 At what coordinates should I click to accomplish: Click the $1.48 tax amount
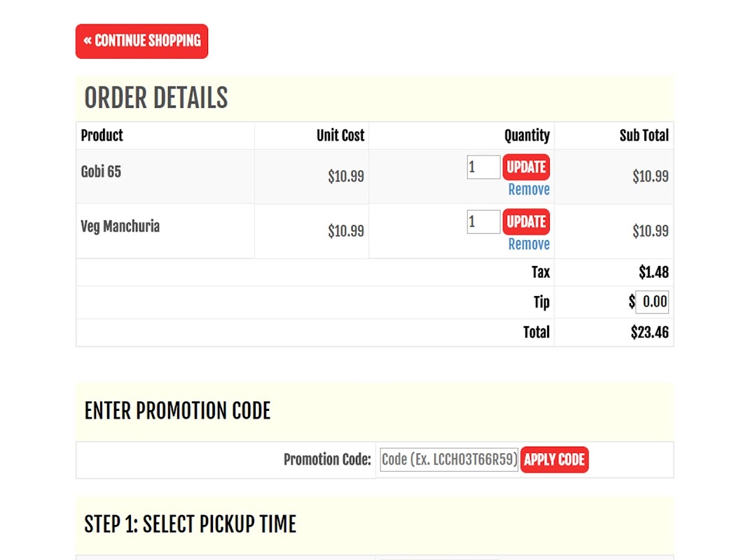coord(653,272)
